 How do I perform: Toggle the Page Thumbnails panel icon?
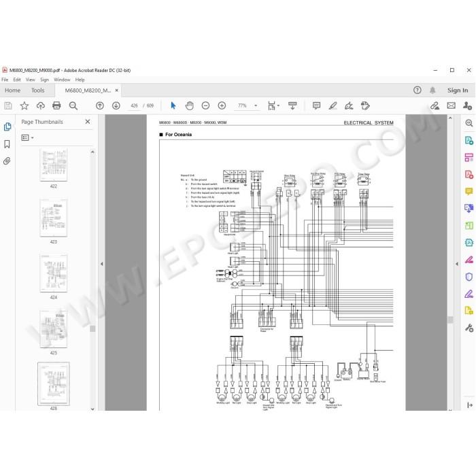coord(7,126)
